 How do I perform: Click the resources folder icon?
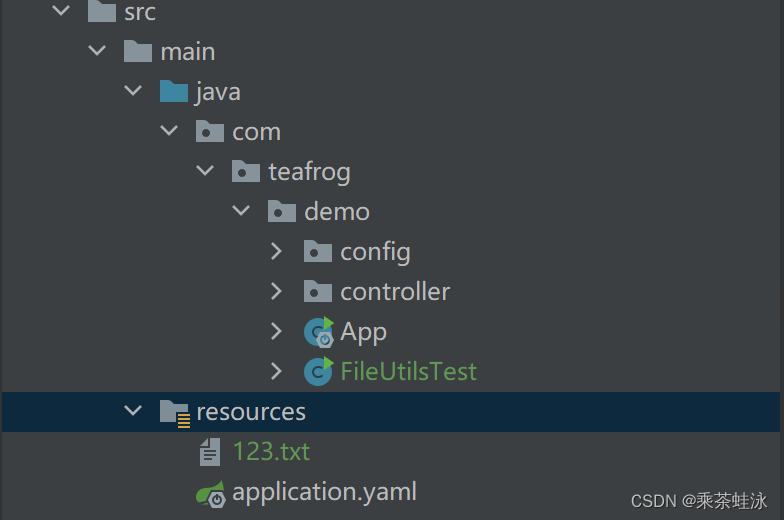point(174,413)
